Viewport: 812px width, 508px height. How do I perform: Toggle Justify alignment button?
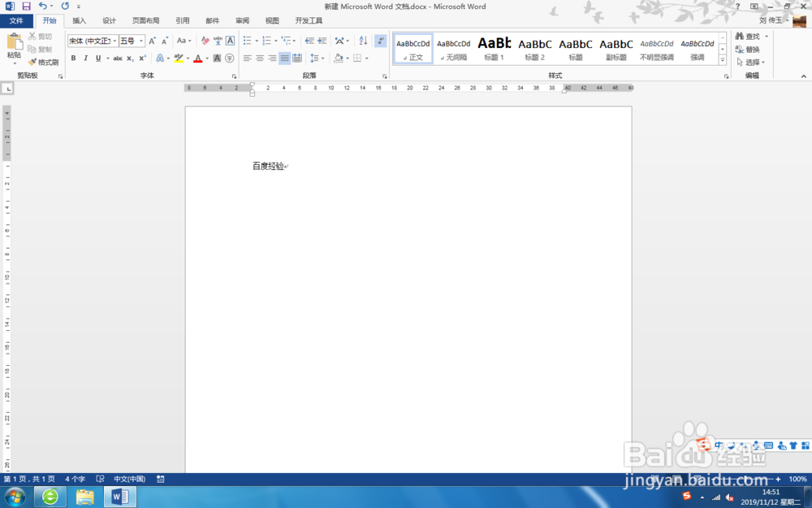click(285, 58)
